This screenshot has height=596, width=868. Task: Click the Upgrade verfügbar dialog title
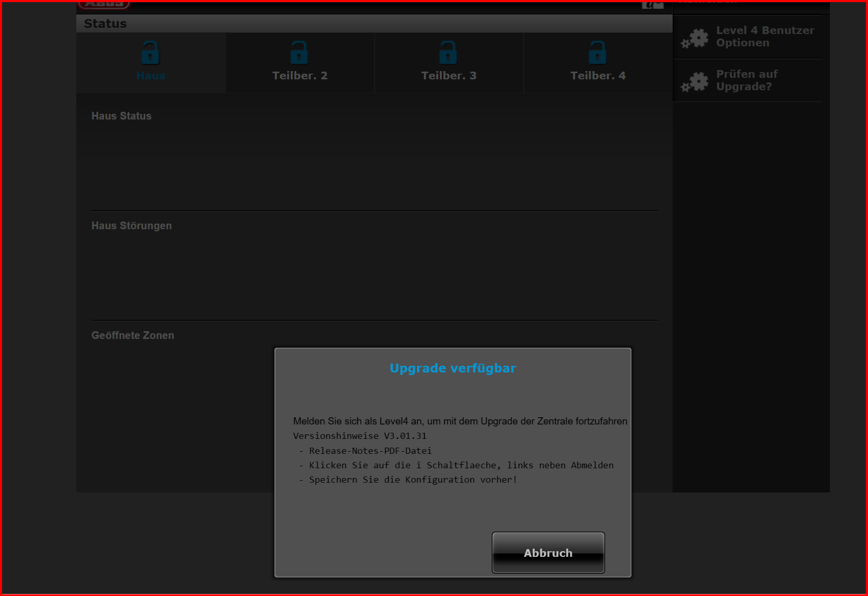(x=453, y=368)
